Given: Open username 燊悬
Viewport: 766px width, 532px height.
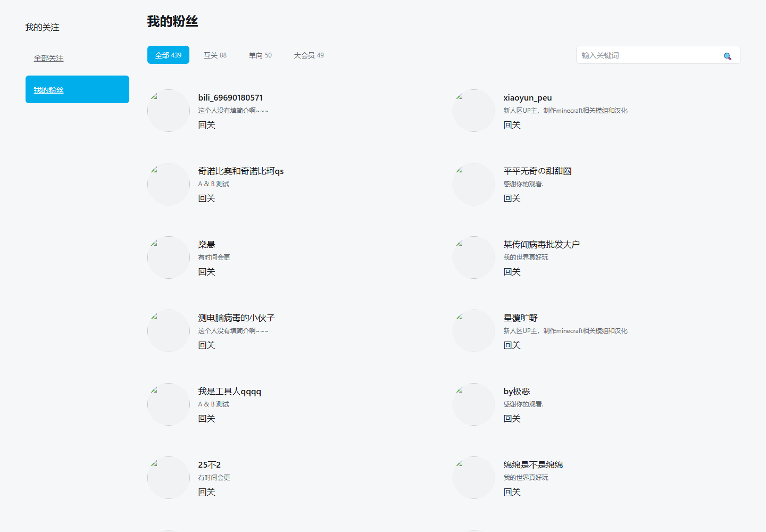Looking at the screenshot, I should [206, 245].
